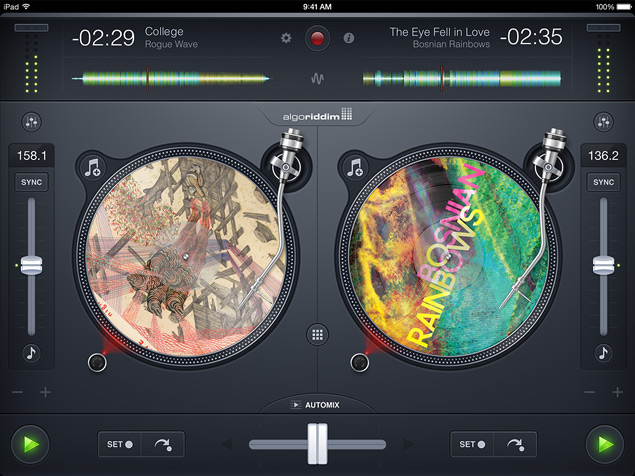Screen dimensions: 635x476
Task: Click the left deck tempo minus
Action: [x=17, y=392]
